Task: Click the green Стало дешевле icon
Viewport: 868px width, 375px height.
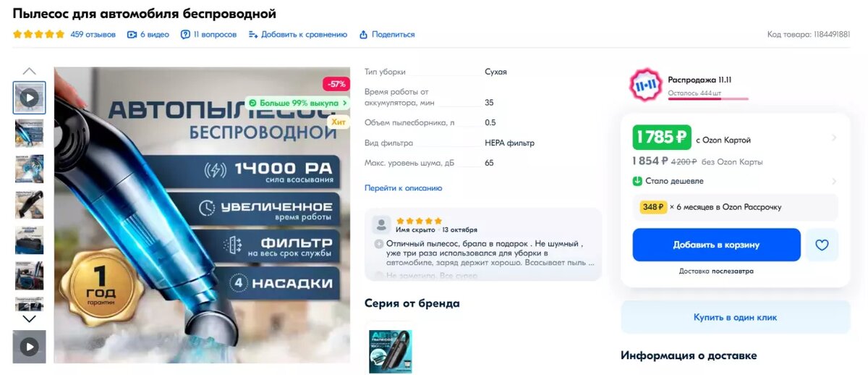Action: pyautogui.click(x=637, y=181)
